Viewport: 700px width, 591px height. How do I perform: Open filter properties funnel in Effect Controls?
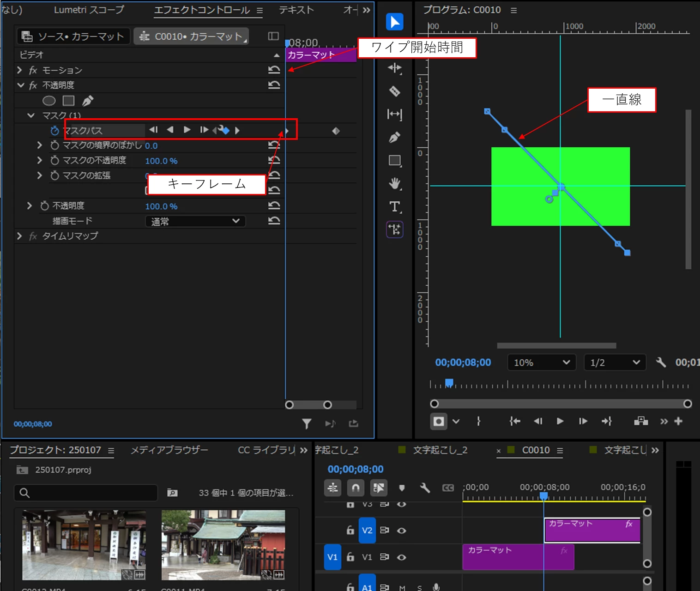tap(307, 423)
